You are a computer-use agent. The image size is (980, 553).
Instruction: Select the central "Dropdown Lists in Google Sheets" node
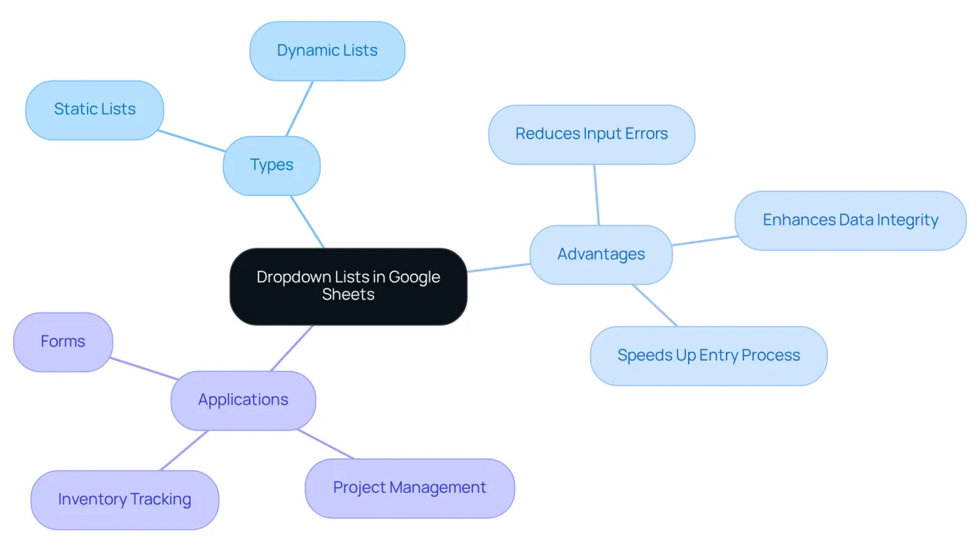[x=349, y=286]
